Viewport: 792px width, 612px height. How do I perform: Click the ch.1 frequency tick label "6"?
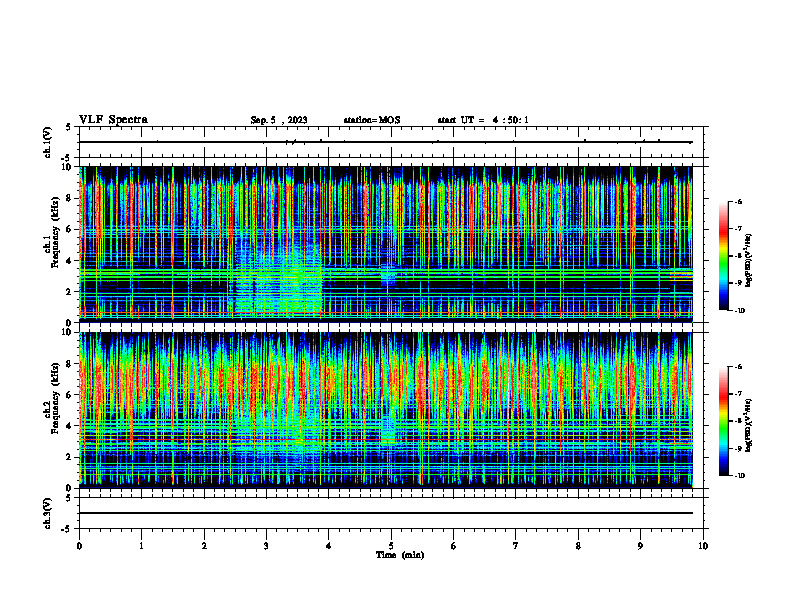click(x=70, y=229)
